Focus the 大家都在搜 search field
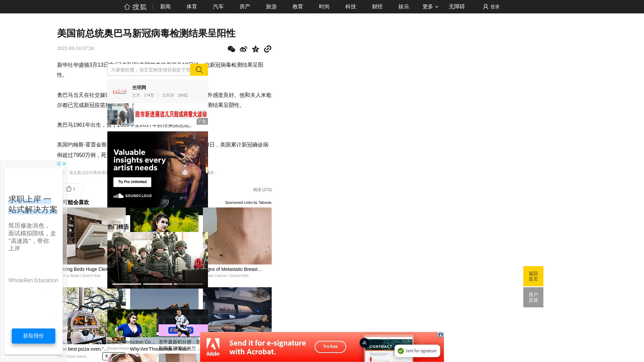The height and width of the screenshot is (362, 644). point(149,70)
